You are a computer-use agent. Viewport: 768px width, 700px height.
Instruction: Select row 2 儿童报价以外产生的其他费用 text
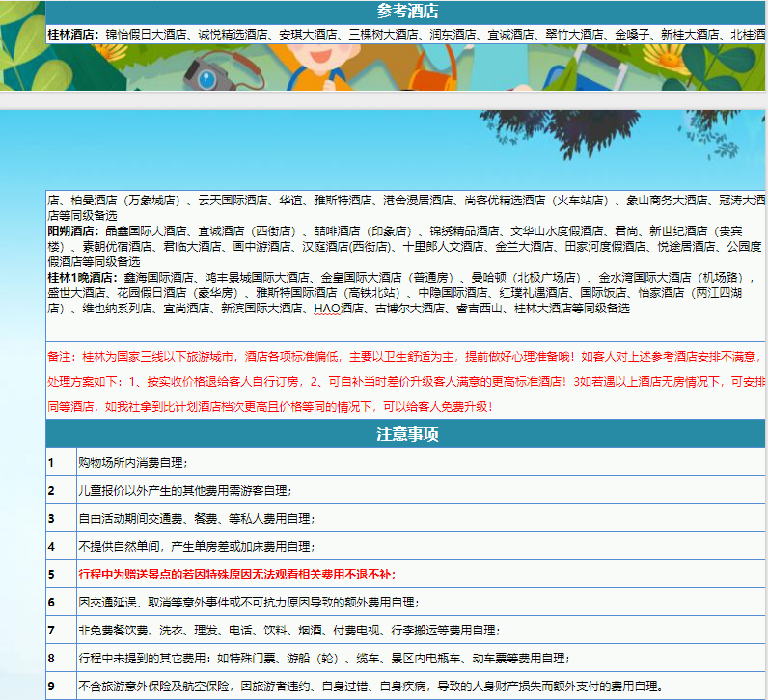pos(184,491)
